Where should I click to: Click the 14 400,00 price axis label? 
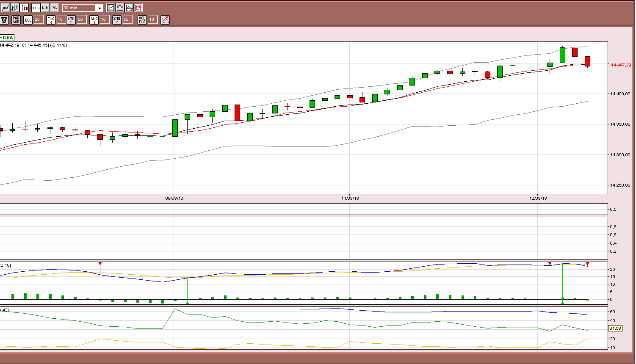[x=620, y=94]
